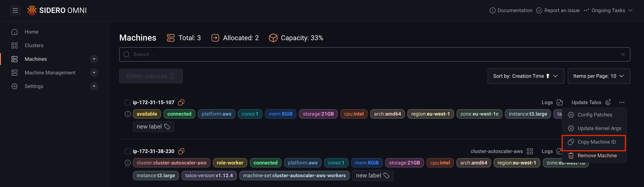Expand the Ongoing Tasks dropdown
Screen dimensions: 644x187
click(608, 10)
